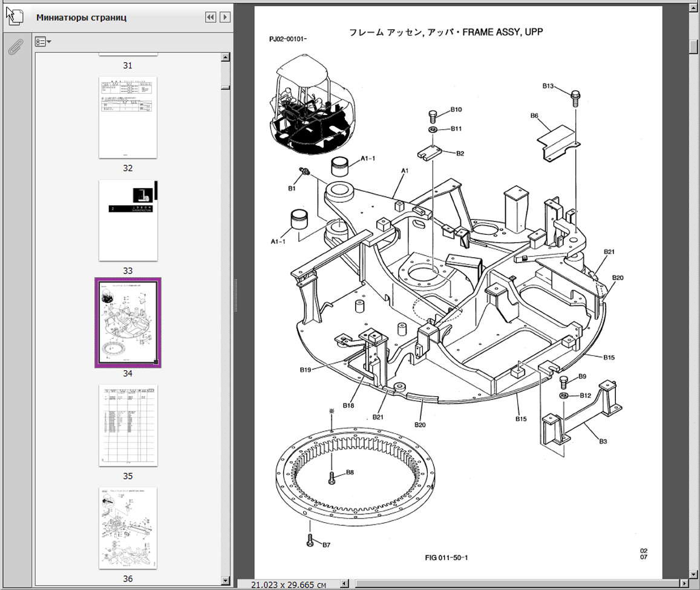Jump to page 36 thumbnail
This screenshot has width=700, height=590.
pos(128,528)
